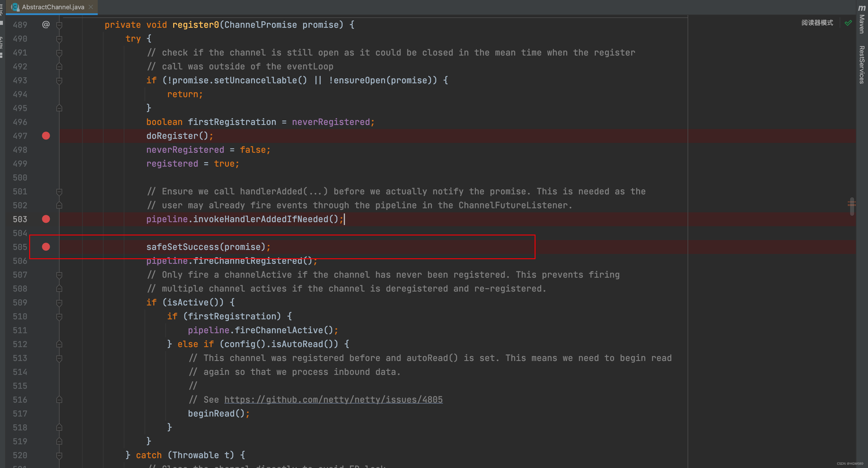
Task: Click on firstRegistration variable declaration
Action: pos(232,122)
